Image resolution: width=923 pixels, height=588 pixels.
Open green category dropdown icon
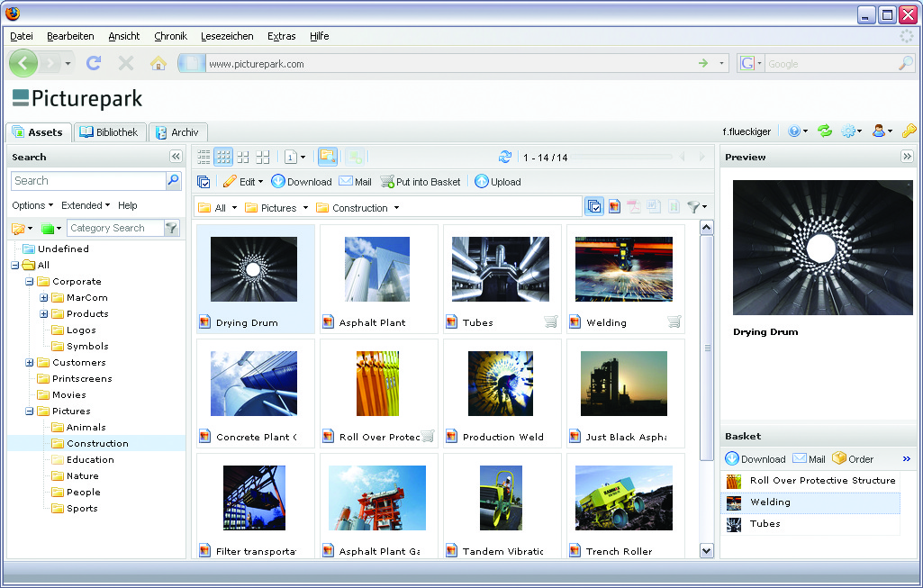[x=51, y=228]
